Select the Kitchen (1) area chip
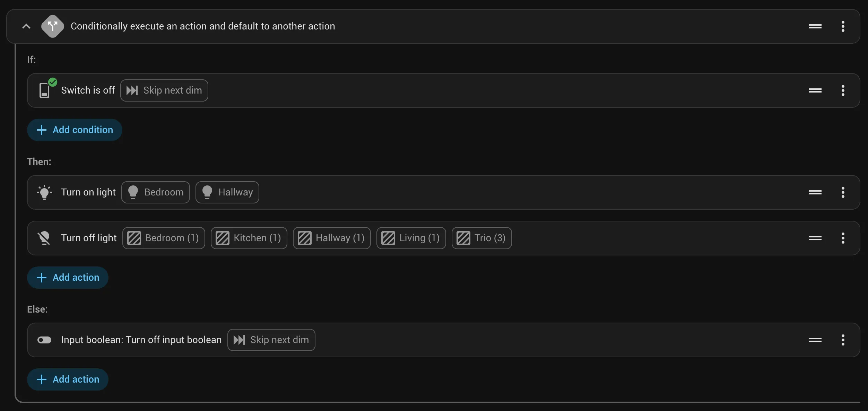The width and height of the screenshot is (868, 411). click(x=249, y=238)
